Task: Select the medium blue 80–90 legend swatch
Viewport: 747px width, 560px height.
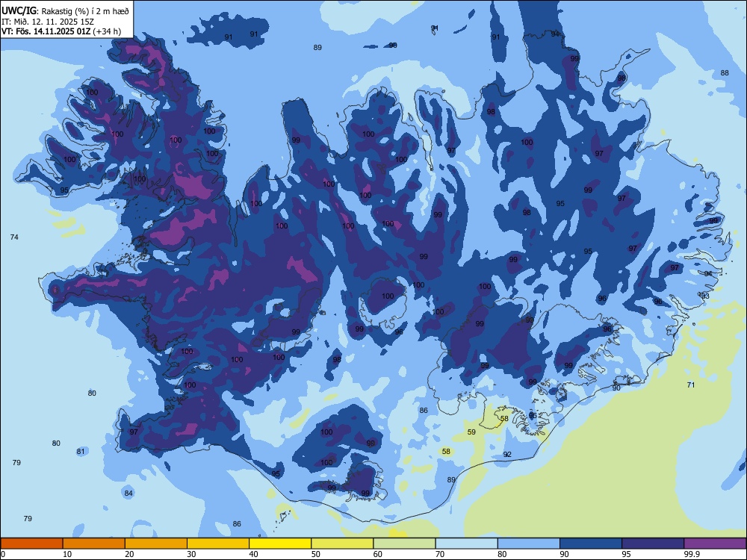Action: click(x=529, y=544)
